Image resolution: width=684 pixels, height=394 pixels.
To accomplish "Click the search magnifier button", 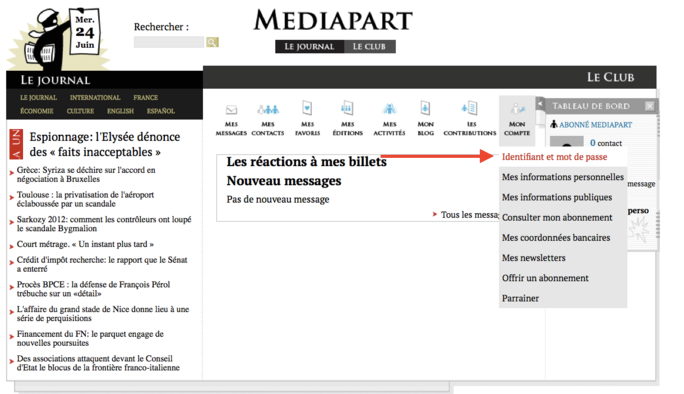I will [212, 42].
